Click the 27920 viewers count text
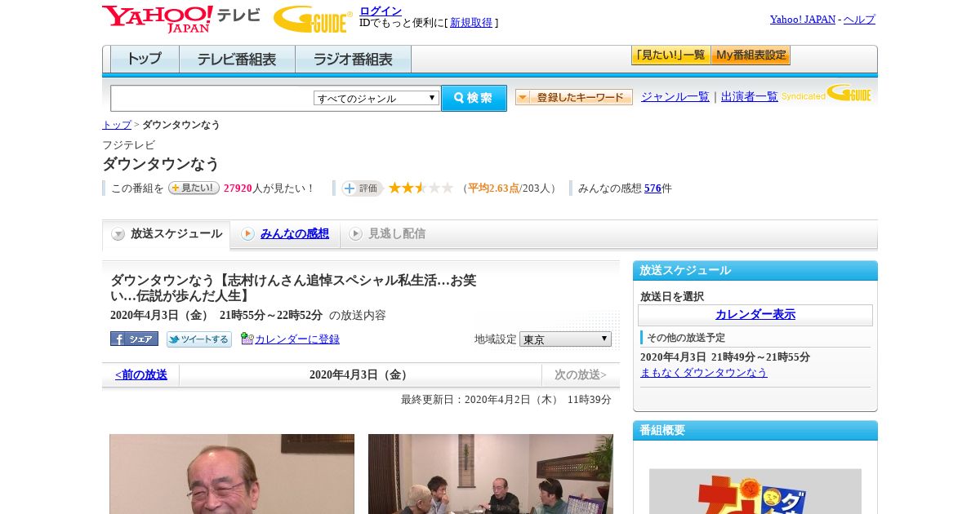The image size is (980, 514). [238, 188]
